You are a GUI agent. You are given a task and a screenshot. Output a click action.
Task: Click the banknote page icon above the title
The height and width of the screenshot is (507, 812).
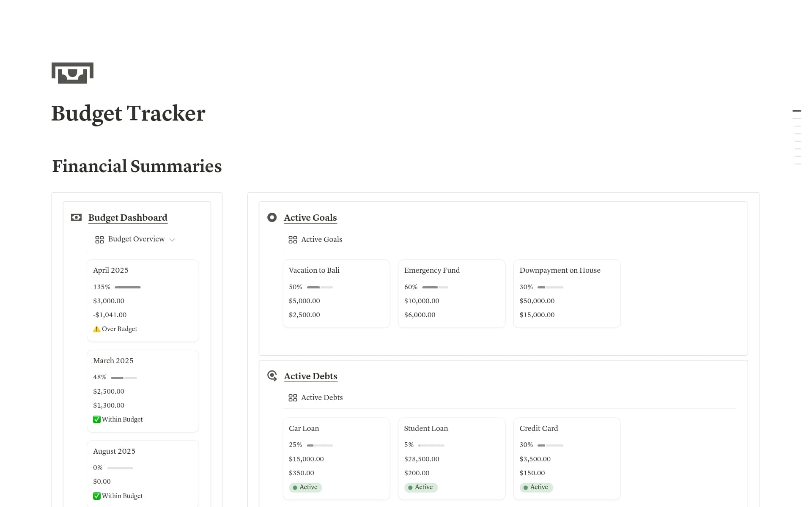tap(72, 73)
